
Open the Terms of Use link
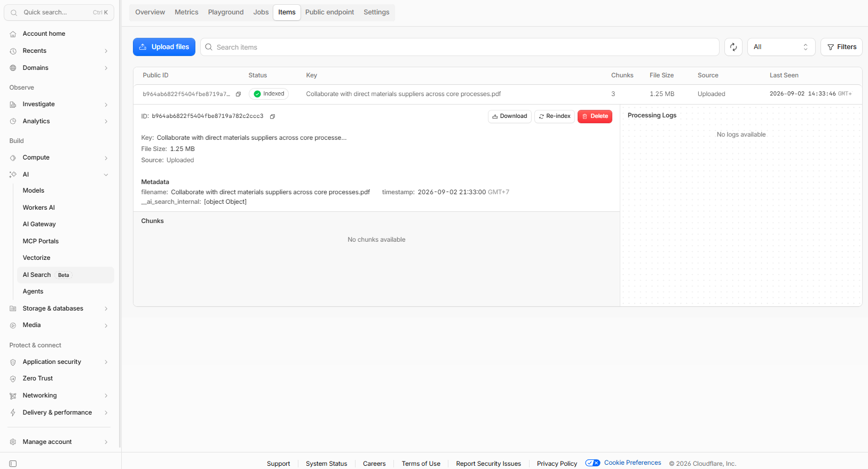click(421, 464)
